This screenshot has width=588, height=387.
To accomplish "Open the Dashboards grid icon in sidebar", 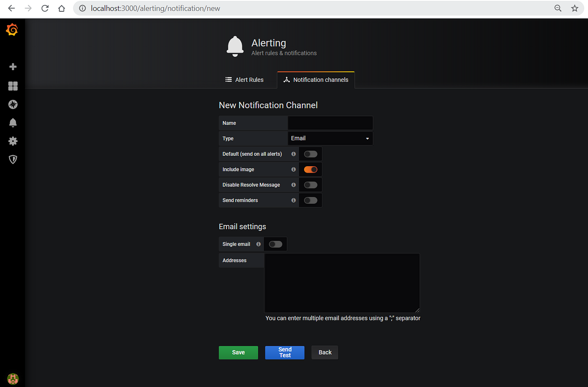I will pyautogui.click(x=13, y=86).
